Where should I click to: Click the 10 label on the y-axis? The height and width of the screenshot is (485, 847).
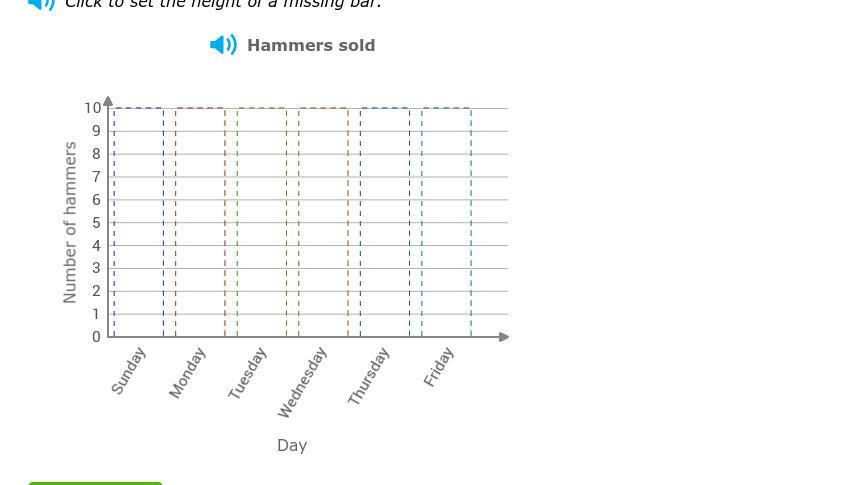point(93,108)
